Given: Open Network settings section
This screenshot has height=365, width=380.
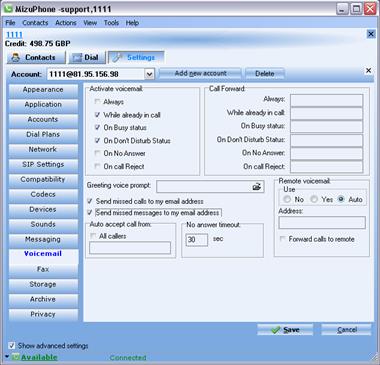Looking at the screenshot, I should [x=43, y=150].
